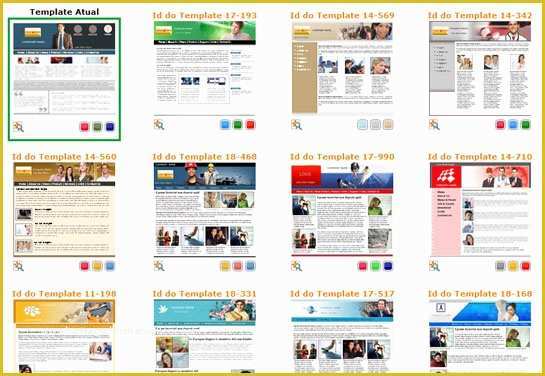Image resolution: width=545 pixels, height=376 pixels.
Task: Click the "Id do Template 18-331" label
Action: 204,294
